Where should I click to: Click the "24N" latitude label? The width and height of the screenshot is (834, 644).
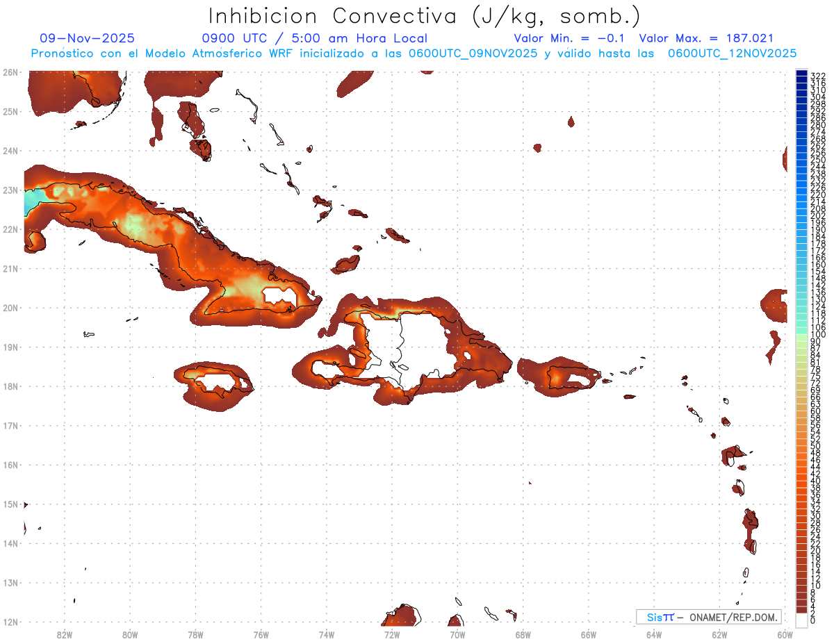10,151
